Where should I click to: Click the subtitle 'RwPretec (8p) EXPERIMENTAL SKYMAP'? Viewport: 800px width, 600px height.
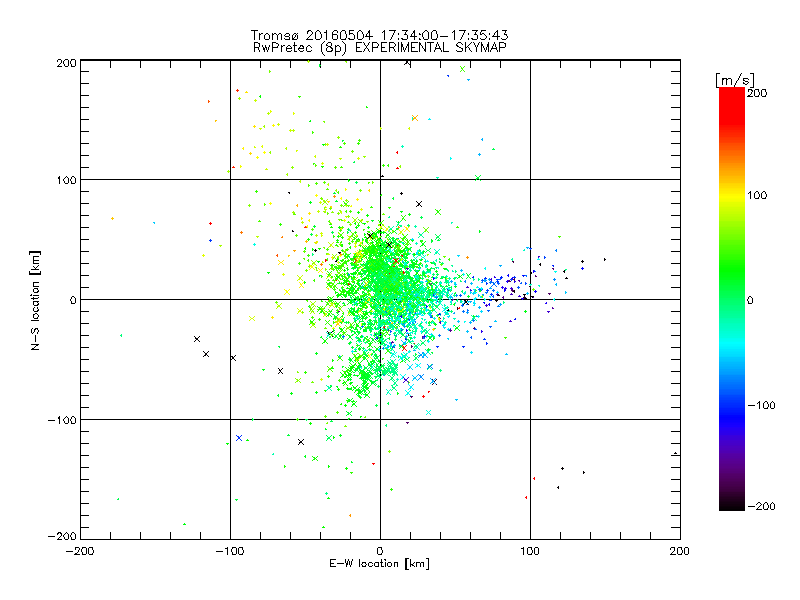(380, 47)
